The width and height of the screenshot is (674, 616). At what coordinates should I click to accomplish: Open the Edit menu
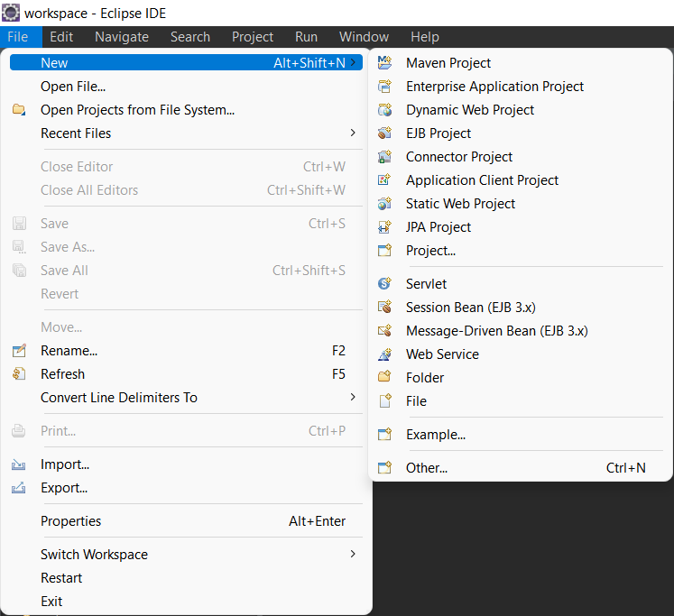pyautogui.click(x=61, y=37)
